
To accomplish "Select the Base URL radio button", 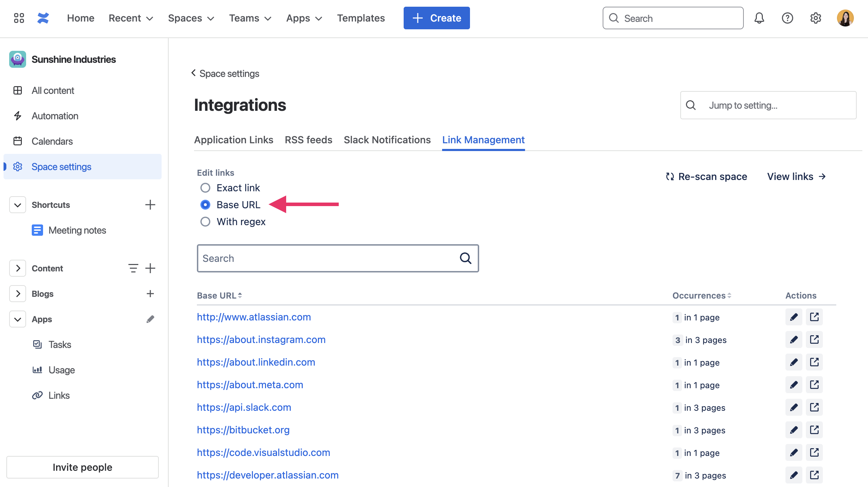I will pos(205,204).
